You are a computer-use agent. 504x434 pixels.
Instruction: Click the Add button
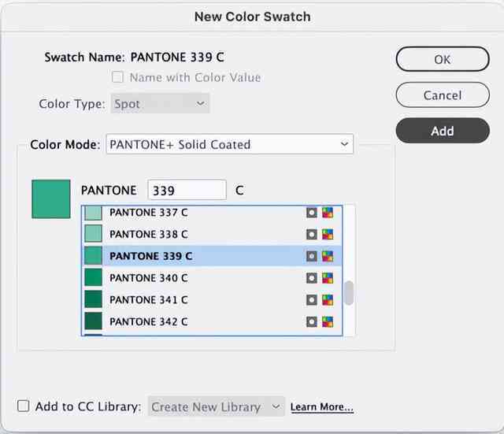(443, 131)
